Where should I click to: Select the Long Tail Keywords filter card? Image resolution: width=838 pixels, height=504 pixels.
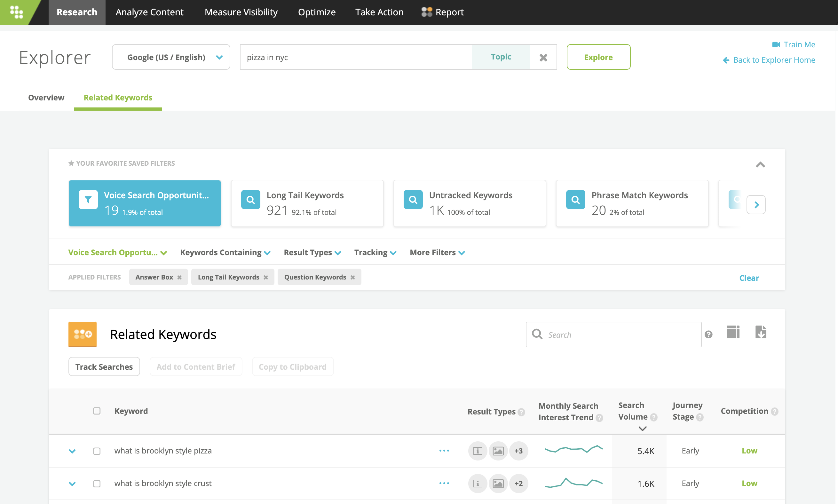[x=307, y=203]
